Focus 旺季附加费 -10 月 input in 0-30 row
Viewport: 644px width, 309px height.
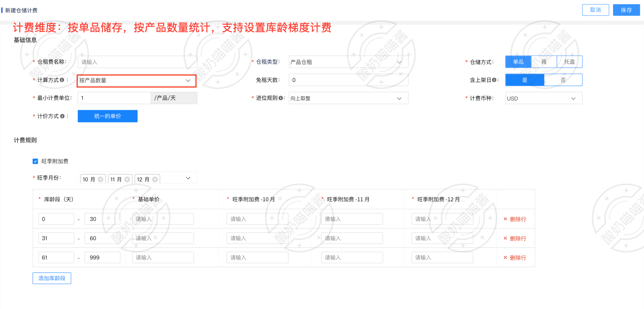tap(258, 219)
